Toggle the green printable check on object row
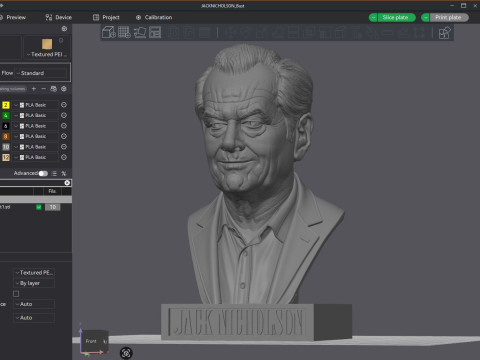This screenshot has width=480, height=360. [39, 207]
